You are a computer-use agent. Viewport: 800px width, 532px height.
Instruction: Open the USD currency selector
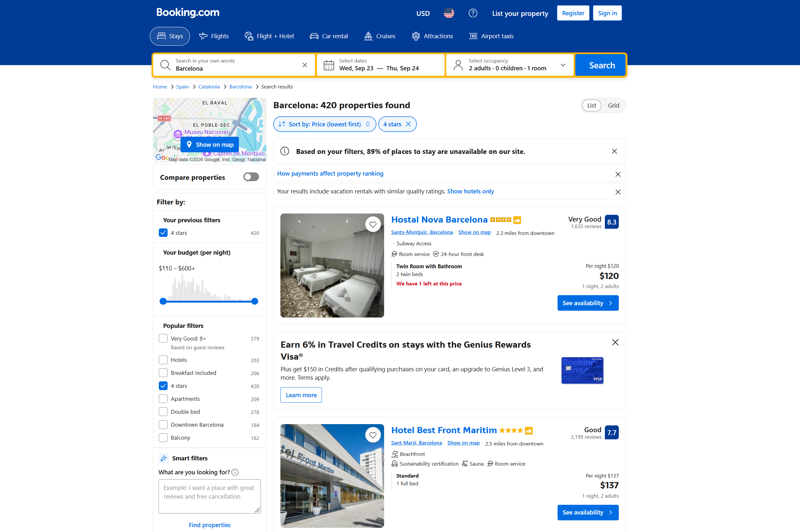pos(423,13)
